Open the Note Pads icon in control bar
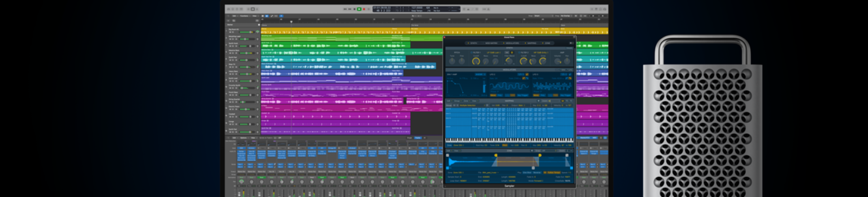 tap(596, 9)
